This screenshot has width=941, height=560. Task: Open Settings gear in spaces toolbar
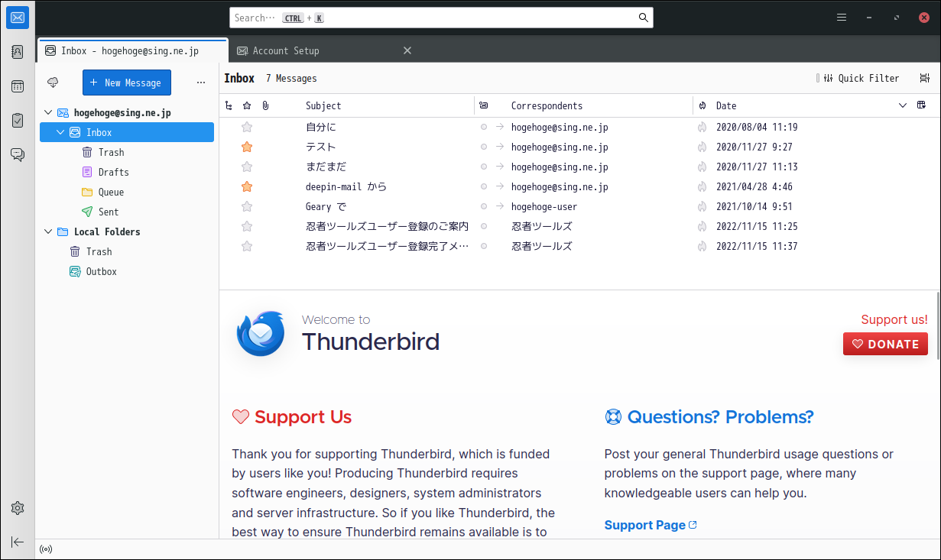[x=18, y=508]
